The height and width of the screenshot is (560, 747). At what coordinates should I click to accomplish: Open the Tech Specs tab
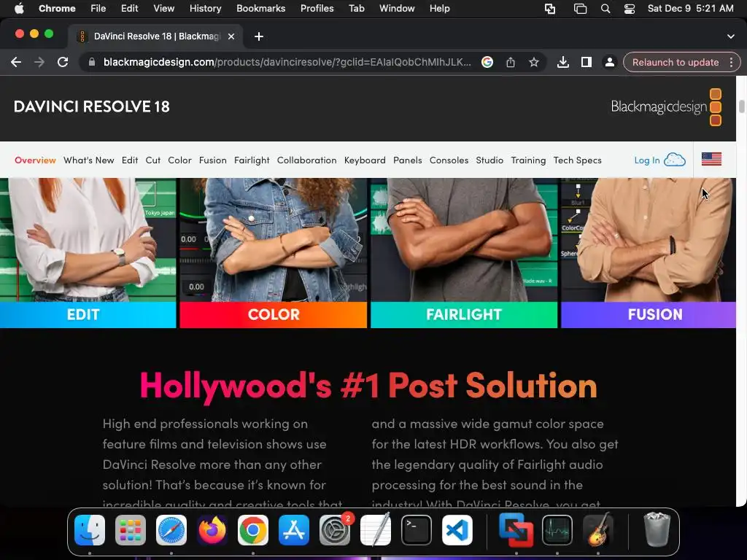[578, 161]
